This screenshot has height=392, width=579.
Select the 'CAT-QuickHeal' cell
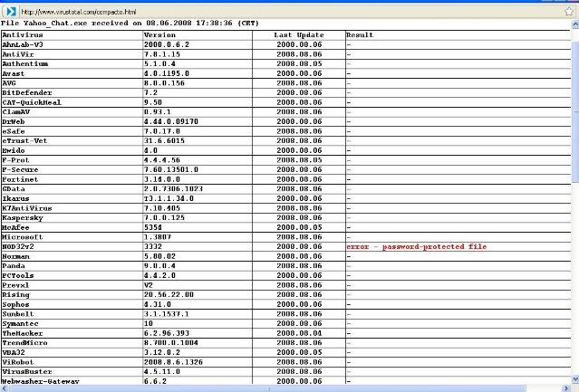click(x=72, y=102)
